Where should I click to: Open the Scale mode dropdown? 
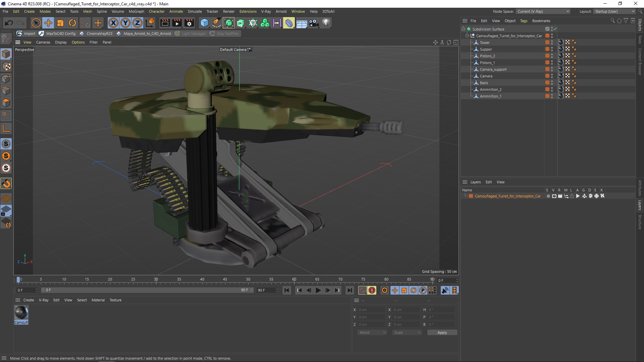[407, 333]
